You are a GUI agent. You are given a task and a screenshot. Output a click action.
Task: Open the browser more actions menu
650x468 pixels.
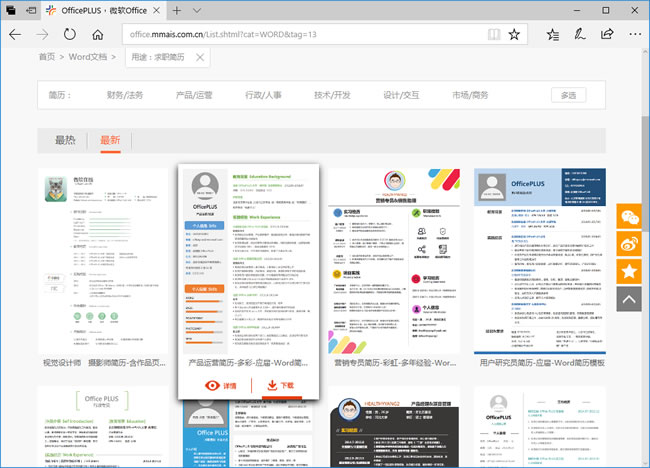tap(635, 34)
